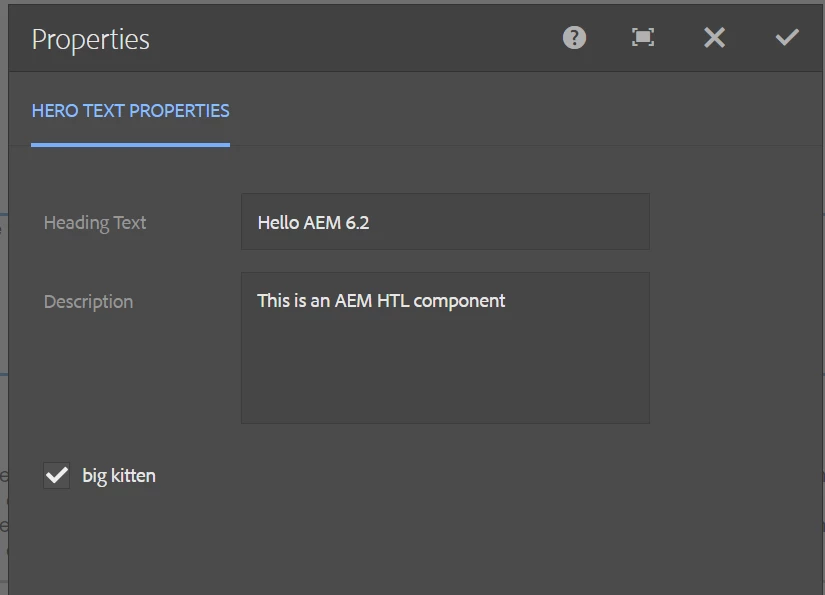Place cursor in AEM HTL component sentence
The image size is (825, 595).
(381, 301)
